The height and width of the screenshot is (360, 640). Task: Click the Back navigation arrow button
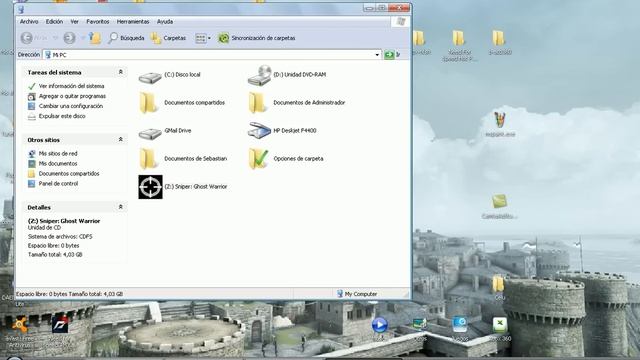[27, 38]
